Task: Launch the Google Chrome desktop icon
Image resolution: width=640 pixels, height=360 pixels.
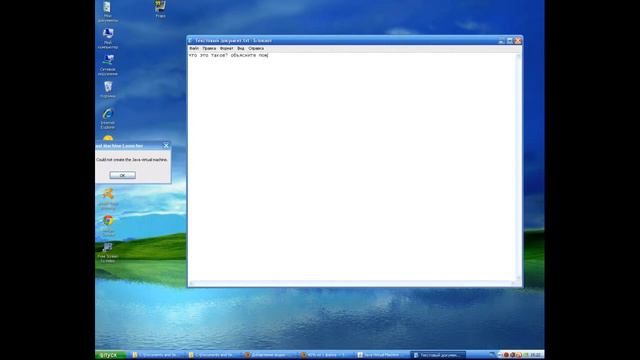Action: 108,225
